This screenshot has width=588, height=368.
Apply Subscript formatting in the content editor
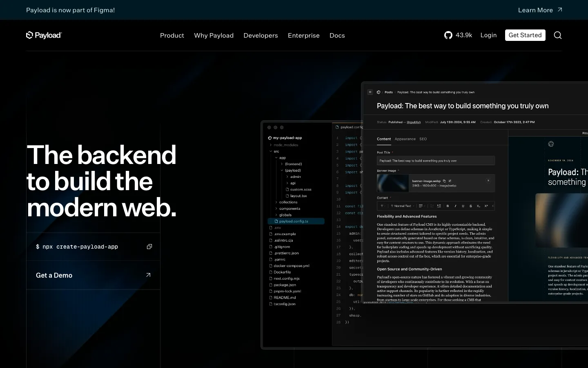click(479, 206)
